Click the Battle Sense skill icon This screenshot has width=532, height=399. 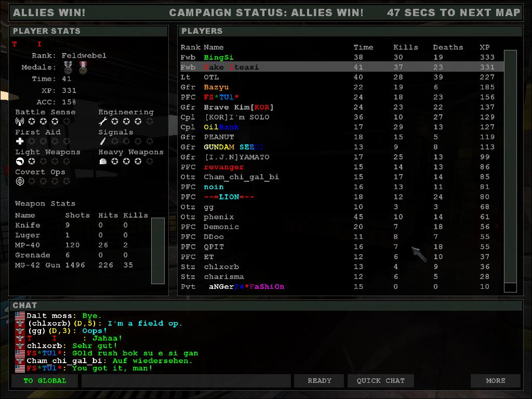(20, 122)
